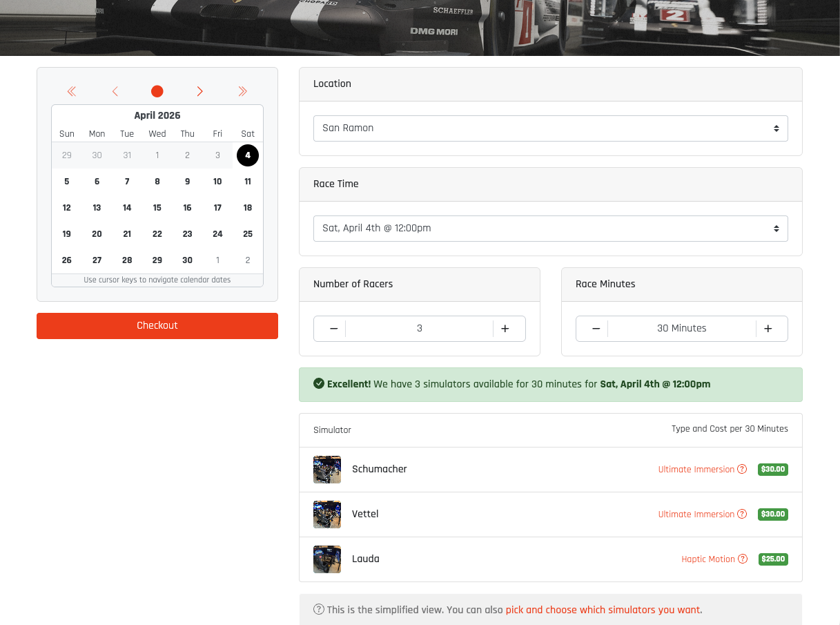Decrease the race minutes
The height and width of the screenshot is (625, 840).
pyautogui.click(x=595, y=328)
